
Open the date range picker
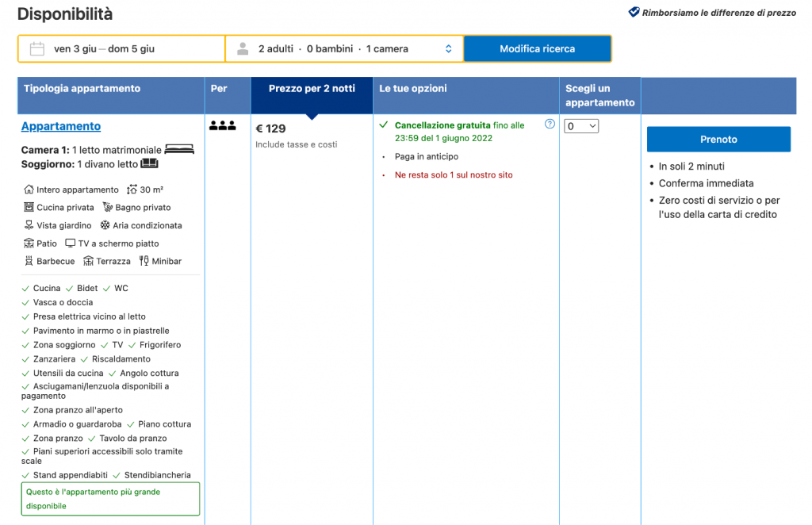point(121,49)
